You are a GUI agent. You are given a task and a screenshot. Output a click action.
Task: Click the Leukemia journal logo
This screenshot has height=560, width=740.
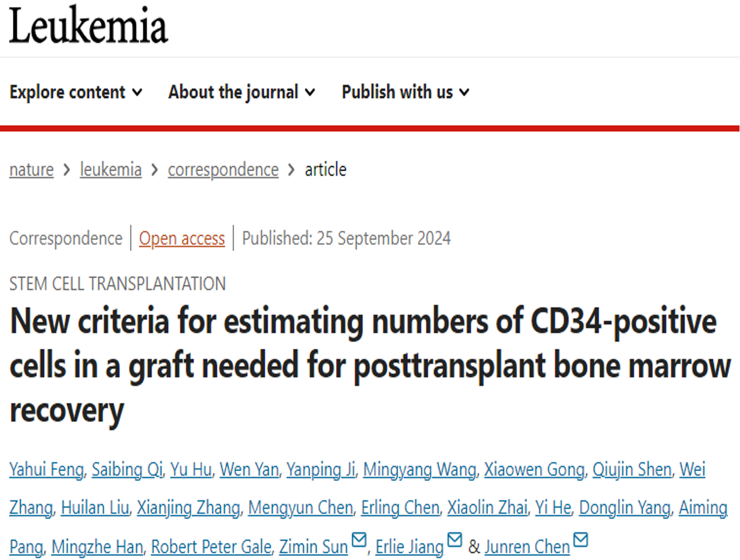click(x=88, y=25)
